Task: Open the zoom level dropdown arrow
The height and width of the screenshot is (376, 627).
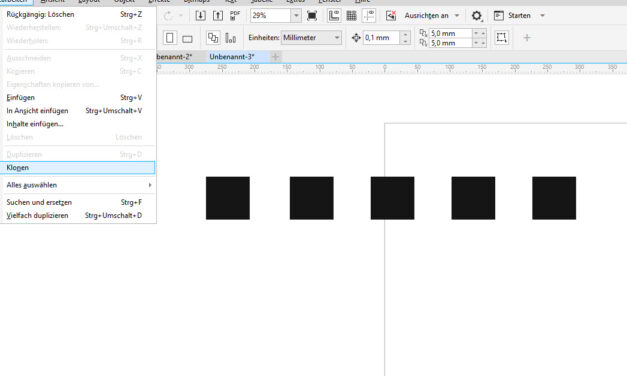Action: (296, 16)
